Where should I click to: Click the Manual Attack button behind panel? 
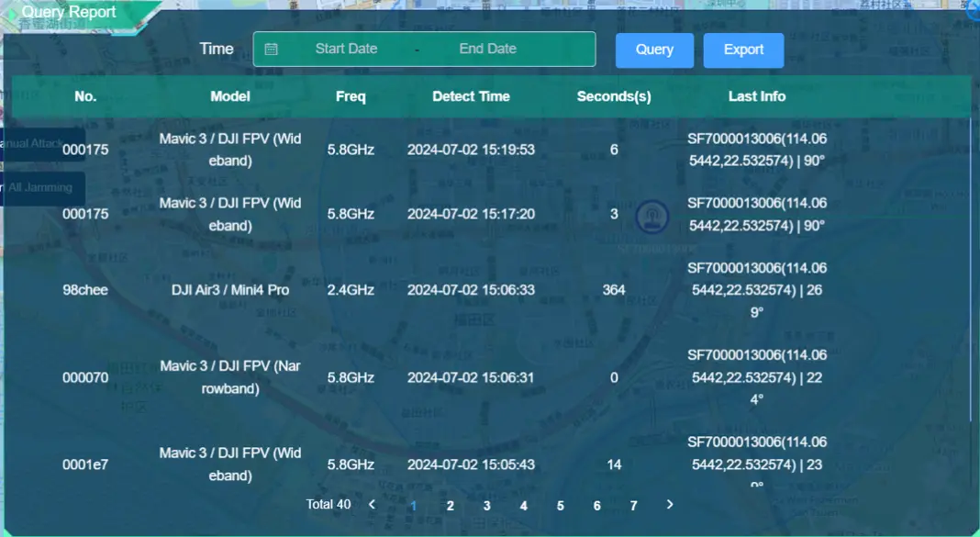37,144
